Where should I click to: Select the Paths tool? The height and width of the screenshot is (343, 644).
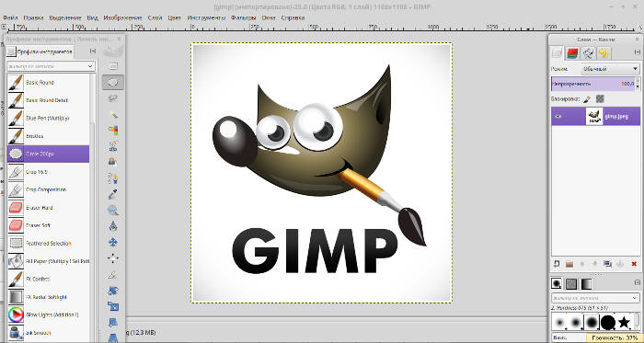113,178
